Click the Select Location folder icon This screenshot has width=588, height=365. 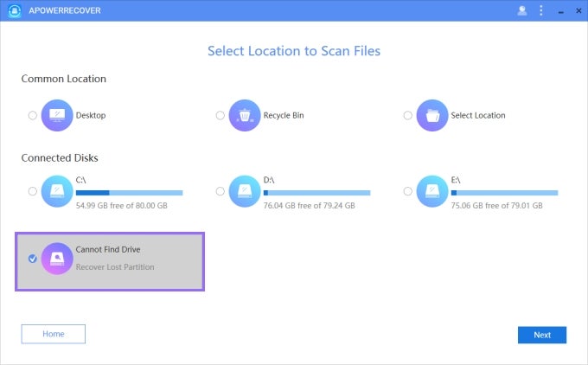pos(431,115)
